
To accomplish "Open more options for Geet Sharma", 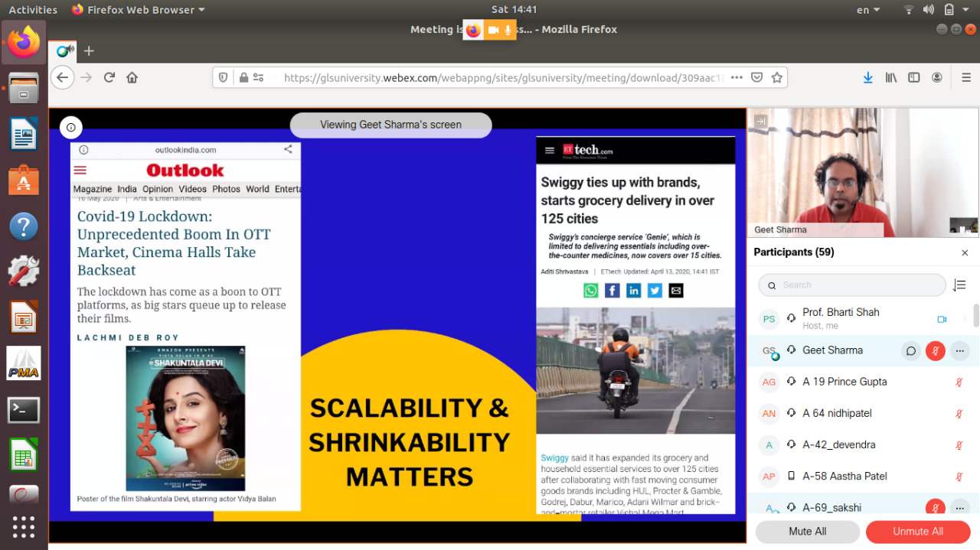I will point(959,351).
